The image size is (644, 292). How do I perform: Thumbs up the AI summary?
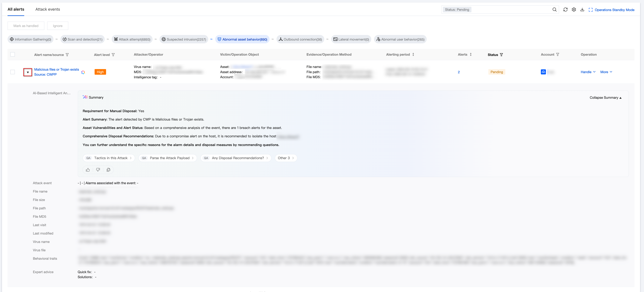(88, 170)
